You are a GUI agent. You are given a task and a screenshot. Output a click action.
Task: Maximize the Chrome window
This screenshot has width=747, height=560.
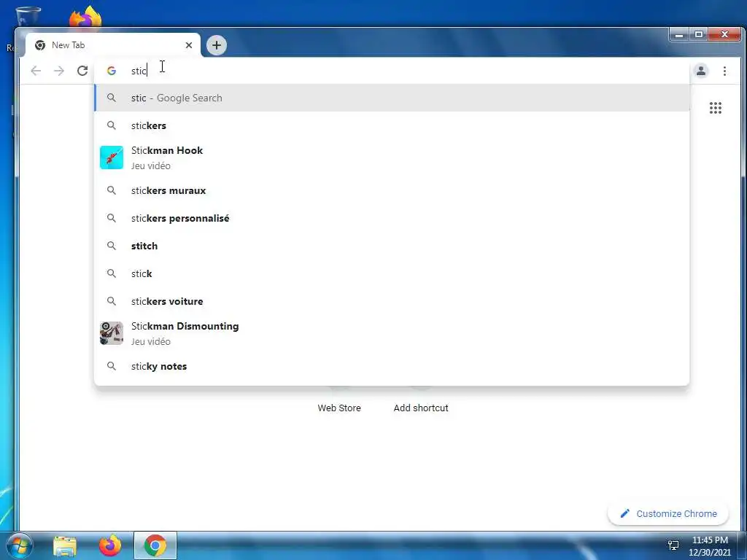click(699, 34)
